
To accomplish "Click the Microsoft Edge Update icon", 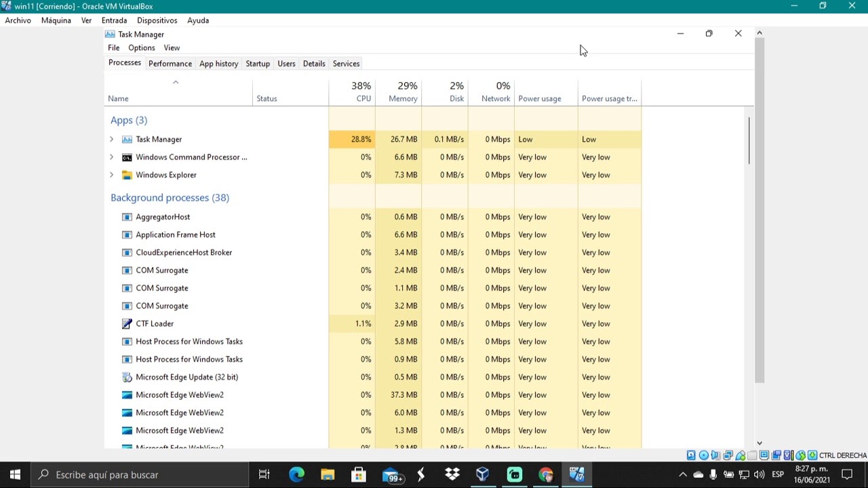I will 127,377.
